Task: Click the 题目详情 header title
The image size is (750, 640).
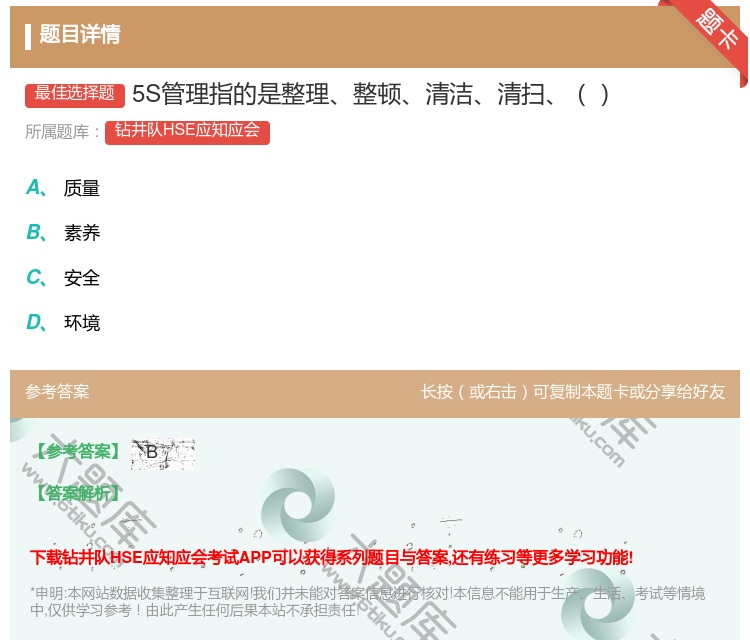Action: coord(80,35)
